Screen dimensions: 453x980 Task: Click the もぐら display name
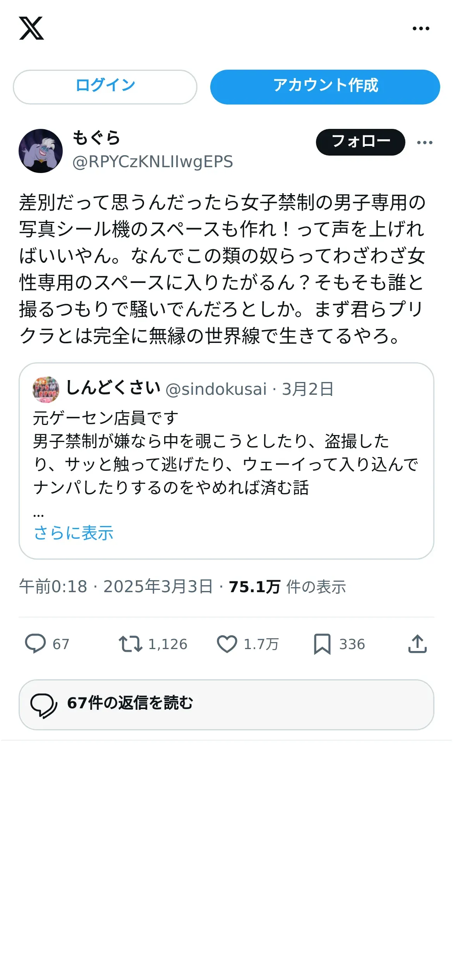point(96,138)
